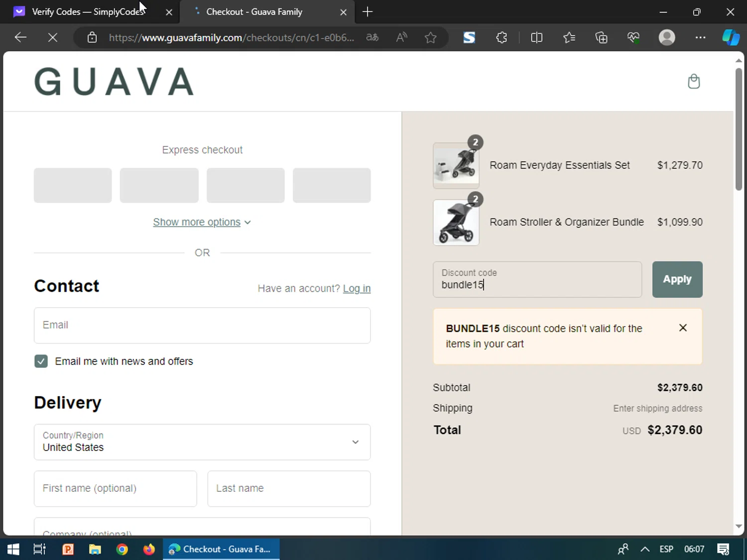Select the third express checkout button
This screenshot has width=747, height=560.
point(246,185)
